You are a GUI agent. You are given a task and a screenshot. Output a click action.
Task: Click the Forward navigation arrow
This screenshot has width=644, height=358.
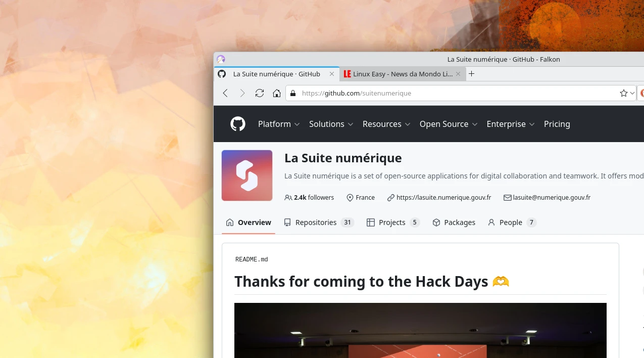click(242, 93)
